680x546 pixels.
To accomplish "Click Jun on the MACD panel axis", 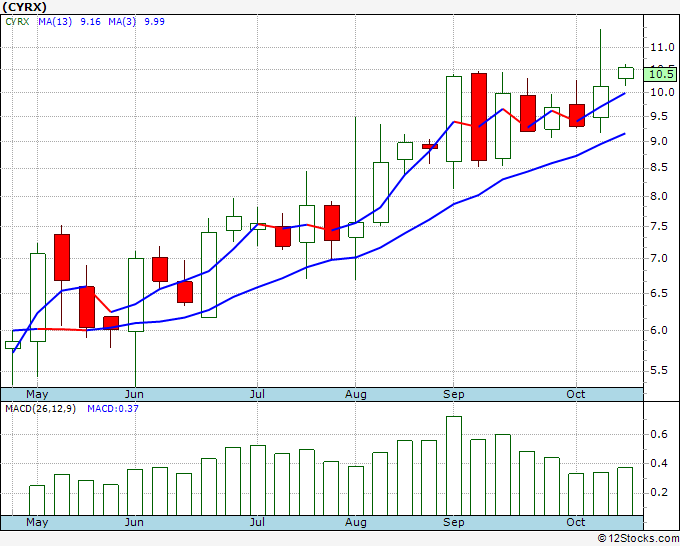I will 134,522.
